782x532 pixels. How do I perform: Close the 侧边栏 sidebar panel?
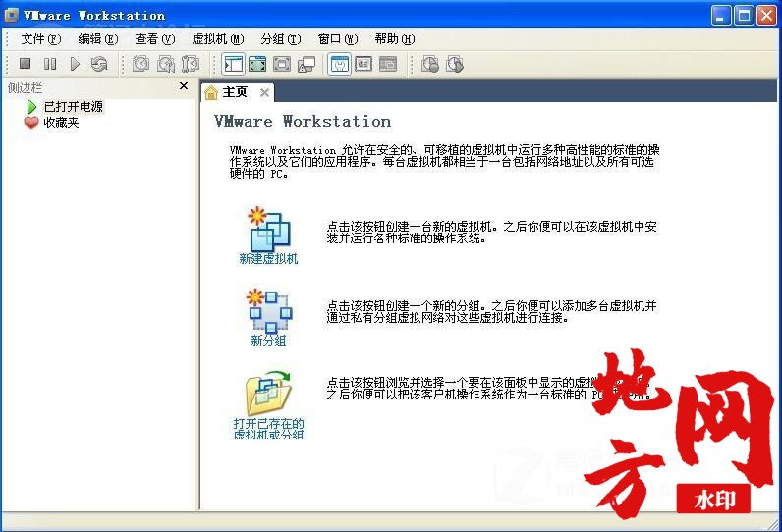pyautogui.click(x=184, y=86)
